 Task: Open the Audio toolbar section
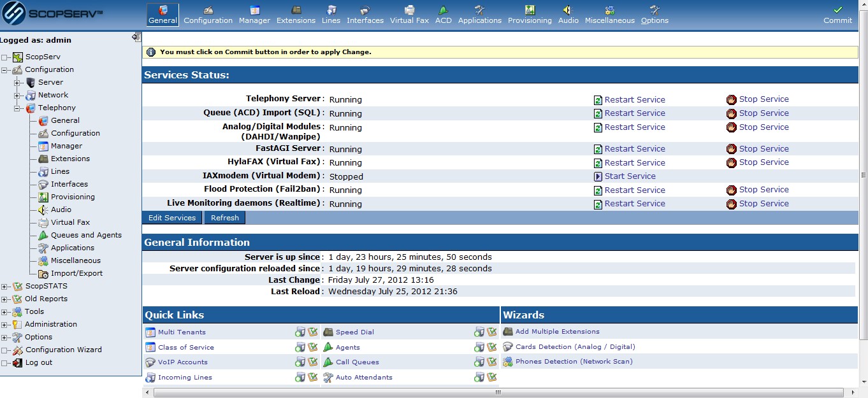(568, 15)
